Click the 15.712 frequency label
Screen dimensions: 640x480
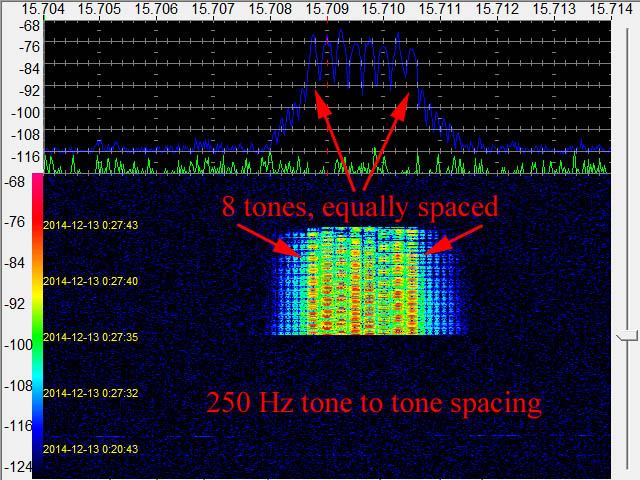[497, 9]
